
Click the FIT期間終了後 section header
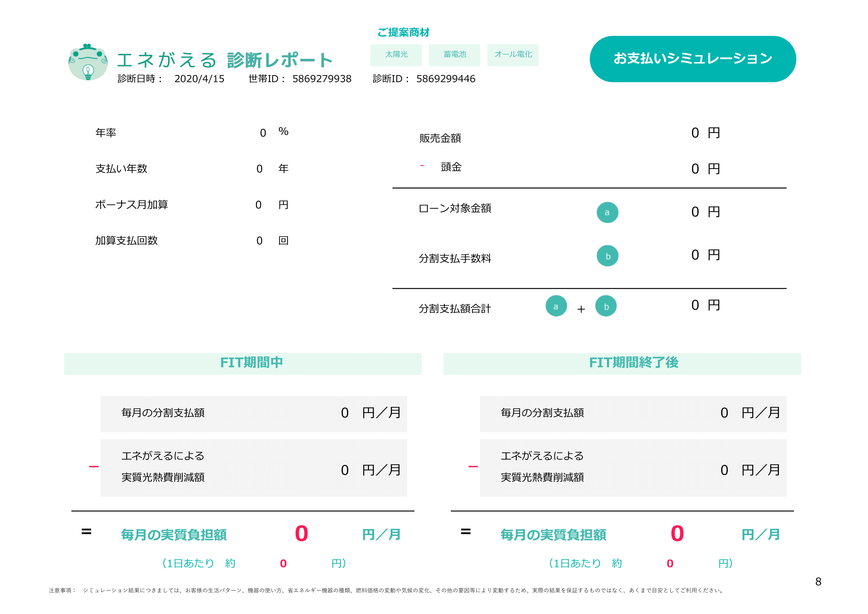point(622,364)
